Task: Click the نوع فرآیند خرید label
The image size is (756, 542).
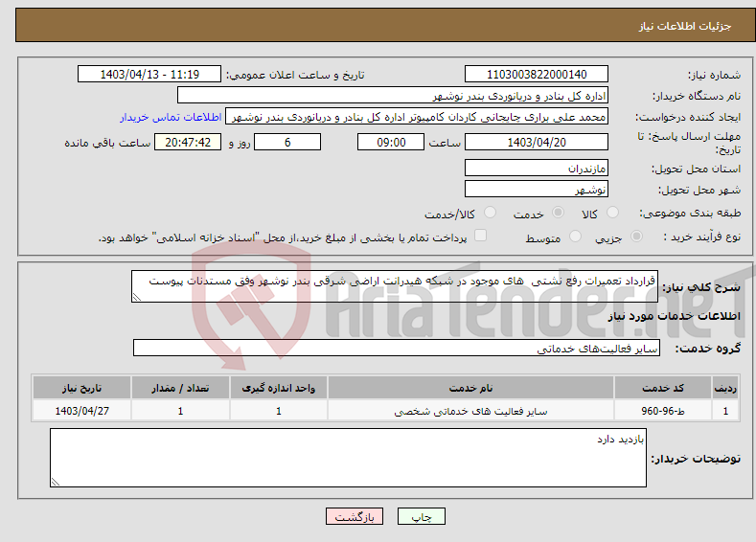Action: click(702, 237)
